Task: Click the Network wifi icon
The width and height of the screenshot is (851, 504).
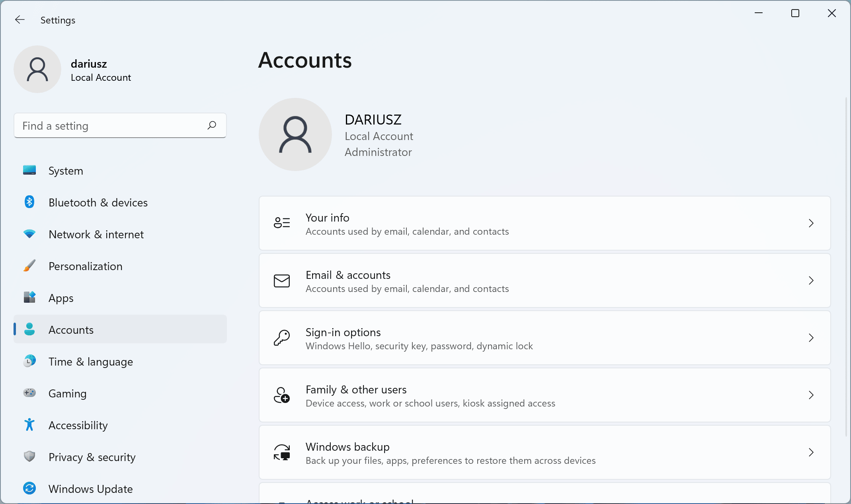Action: click(x=29, y=234)
